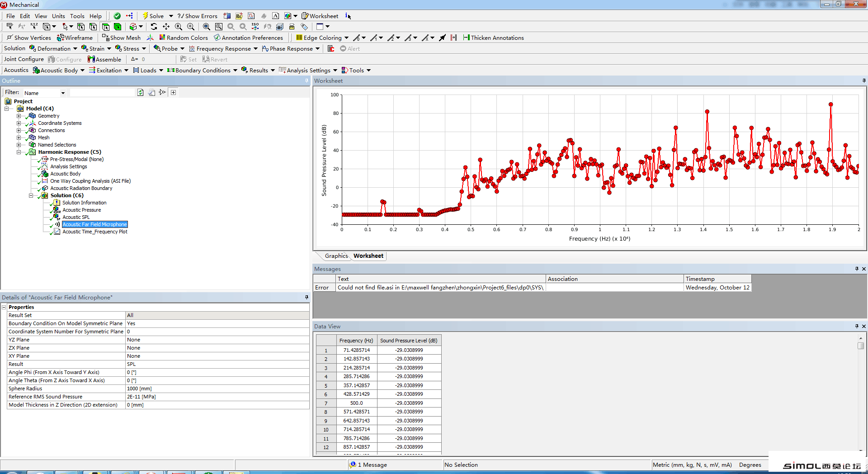Open the Help menu
Image resolution: width=868 pixels, height=474 pixels.
95,16
